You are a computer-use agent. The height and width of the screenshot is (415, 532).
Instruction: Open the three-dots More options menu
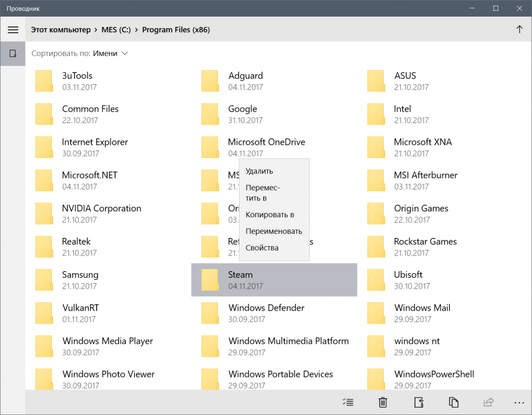coord(518,402)
